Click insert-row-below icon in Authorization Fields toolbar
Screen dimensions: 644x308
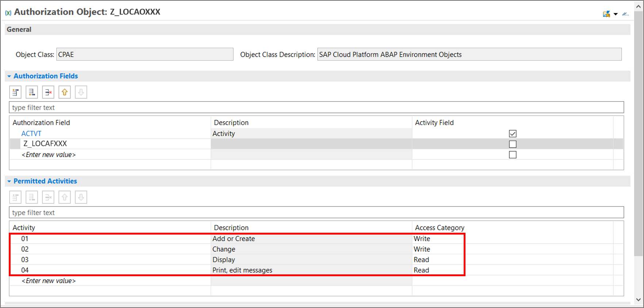tap(32, 92)
